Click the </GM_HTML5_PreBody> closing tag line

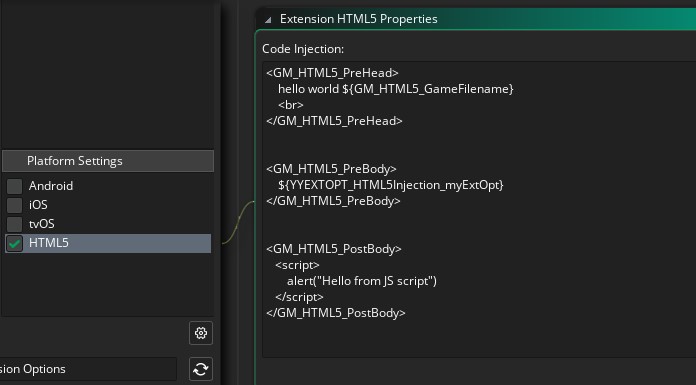pyautogui.click(x=333, y=201)
